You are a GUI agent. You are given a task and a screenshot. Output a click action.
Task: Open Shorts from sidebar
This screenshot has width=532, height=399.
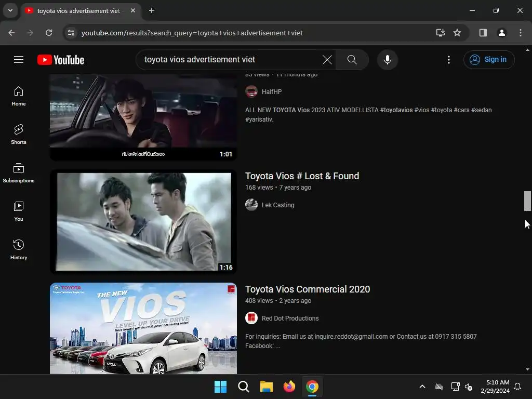tap(19, 135)
